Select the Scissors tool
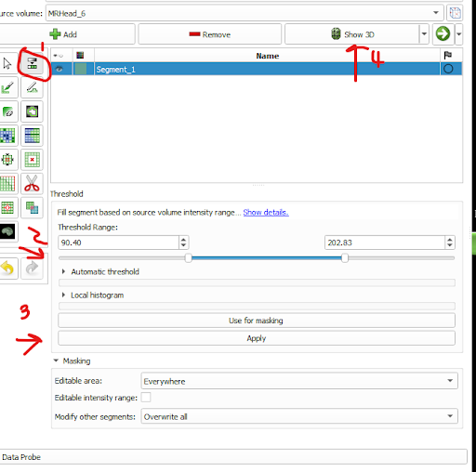The image size is (476, 472). (x=32, y=183)
